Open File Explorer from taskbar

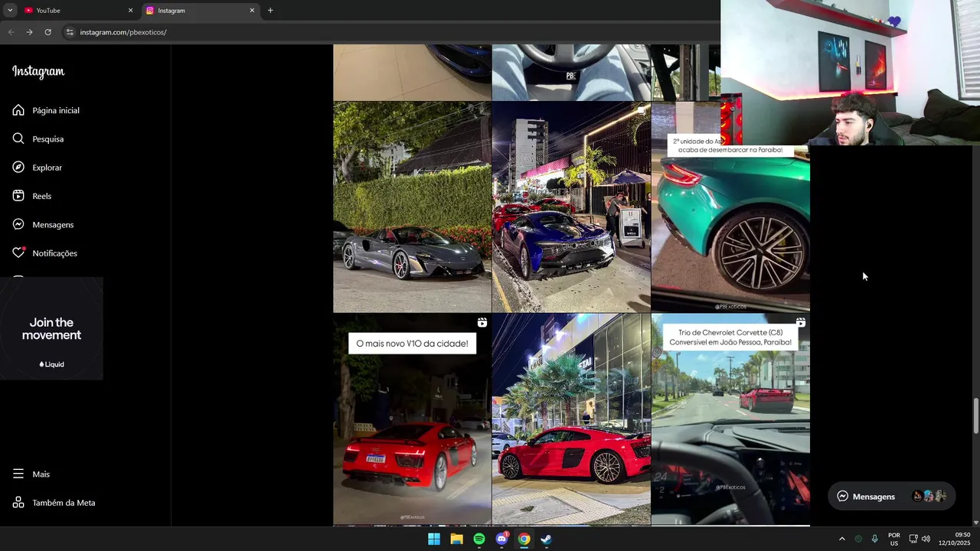click(456, 539)
